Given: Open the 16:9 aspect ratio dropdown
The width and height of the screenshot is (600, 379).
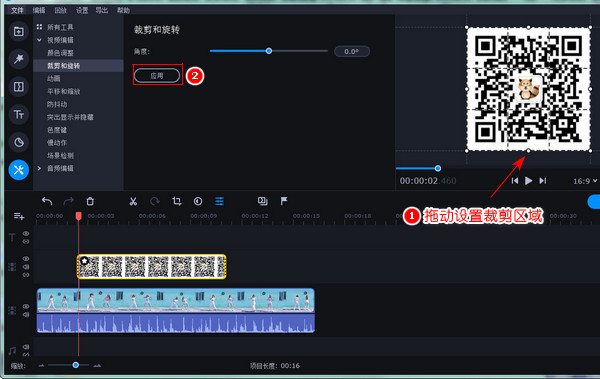Looking at the screenshot, I should click(x=585, y=181).
